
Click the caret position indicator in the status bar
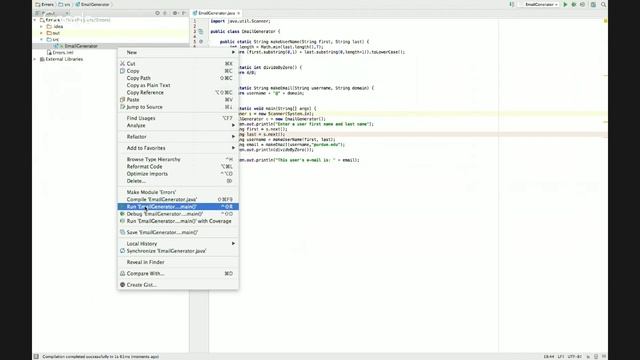coord(549,356)
